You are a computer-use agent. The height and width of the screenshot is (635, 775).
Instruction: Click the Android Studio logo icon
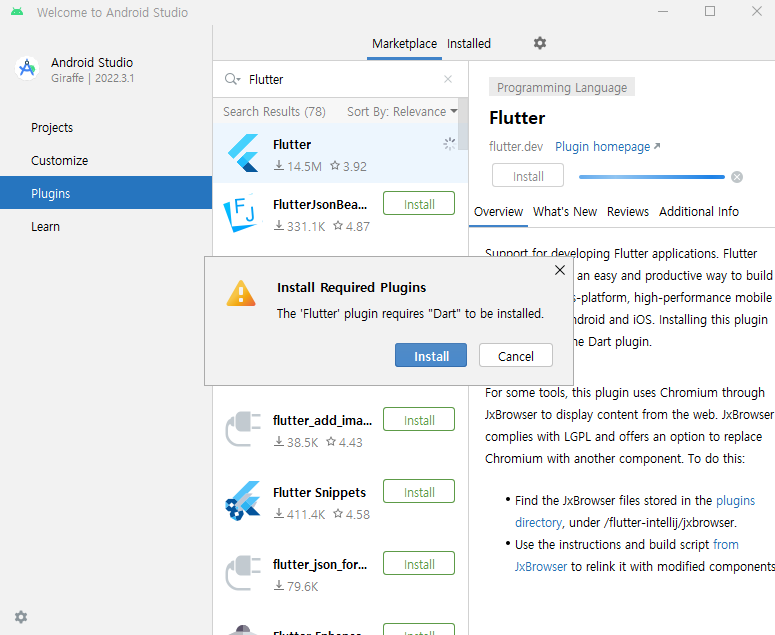[x=27, y=68]
